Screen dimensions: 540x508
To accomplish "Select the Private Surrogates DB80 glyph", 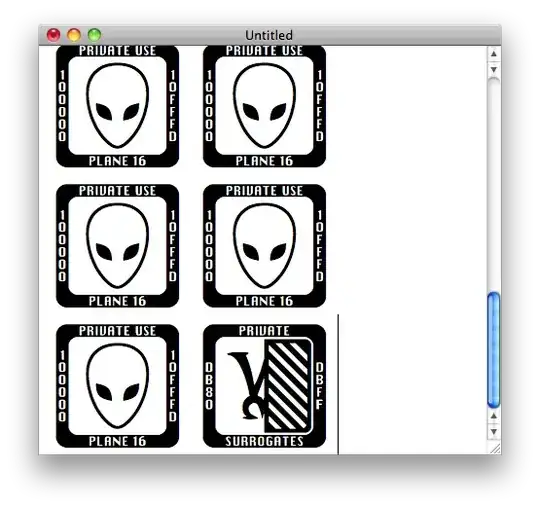I will (264, 386).
